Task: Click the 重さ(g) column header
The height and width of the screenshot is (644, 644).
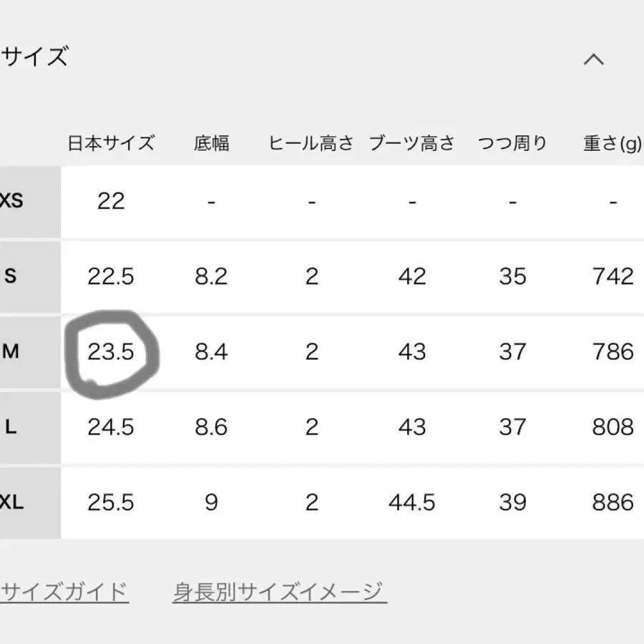Action: (x=613, y=143)
